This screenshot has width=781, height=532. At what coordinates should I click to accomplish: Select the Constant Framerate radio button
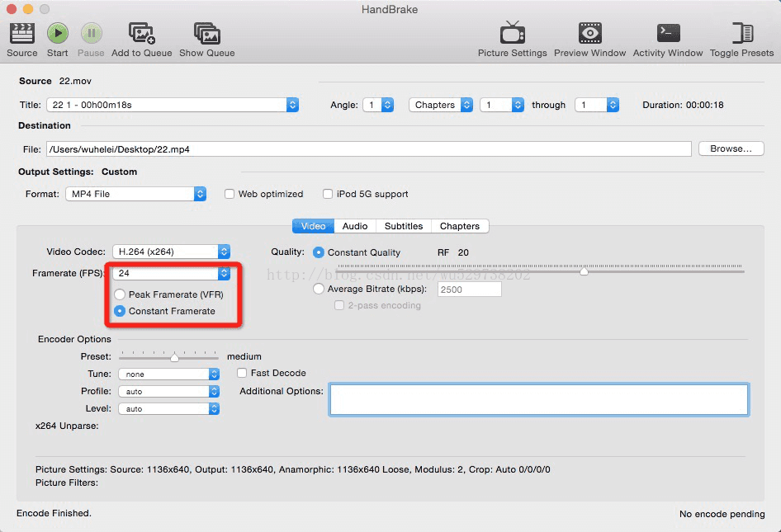120,311
